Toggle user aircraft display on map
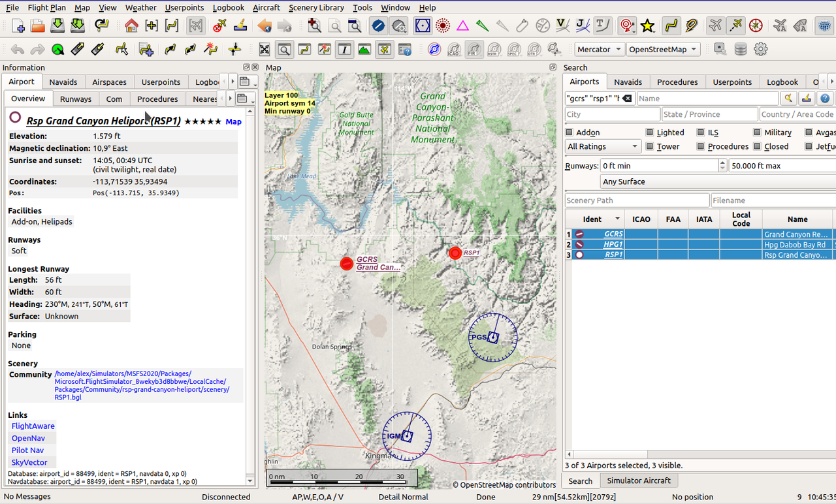Image resolution: width=836 pixels, height=504 pixels. (x=715, y=26)
